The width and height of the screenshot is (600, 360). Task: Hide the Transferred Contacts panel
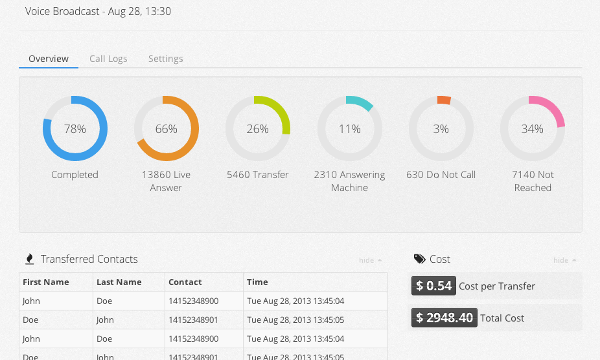(370, 260)
